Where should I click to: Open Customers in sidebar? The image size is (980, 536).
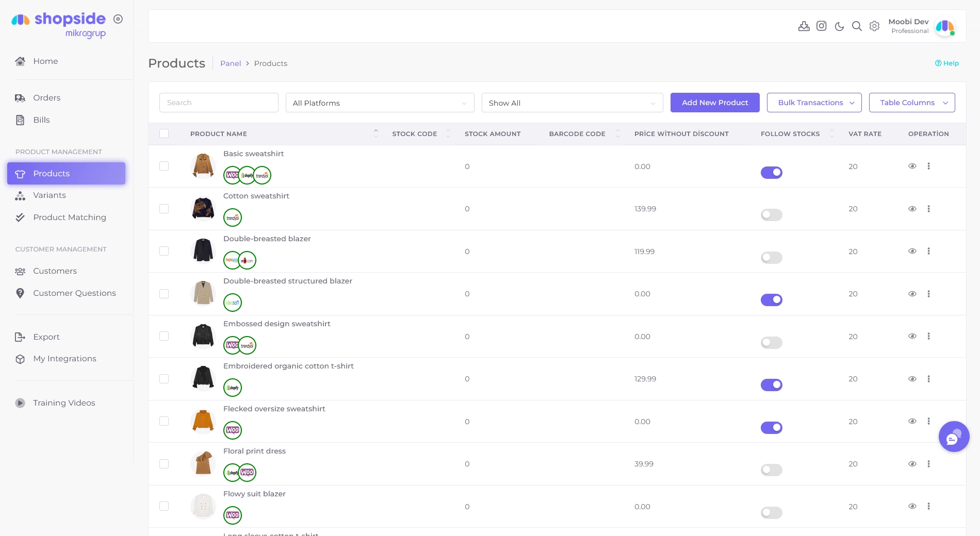pos(55,271)
